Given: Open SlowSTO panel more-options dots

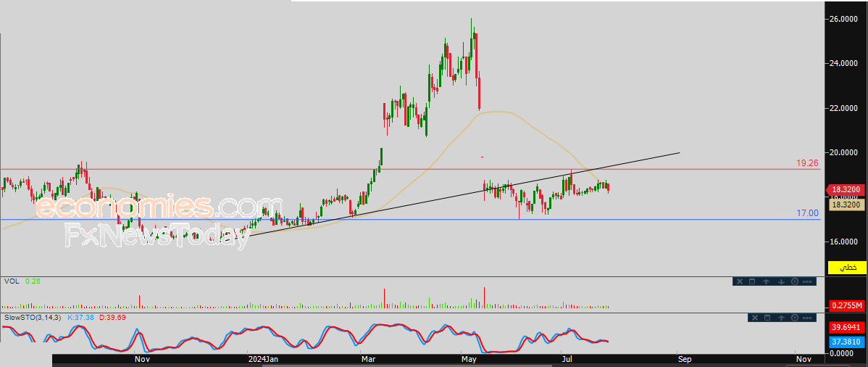Looking at the screenshot, I should tap(807, 318).
